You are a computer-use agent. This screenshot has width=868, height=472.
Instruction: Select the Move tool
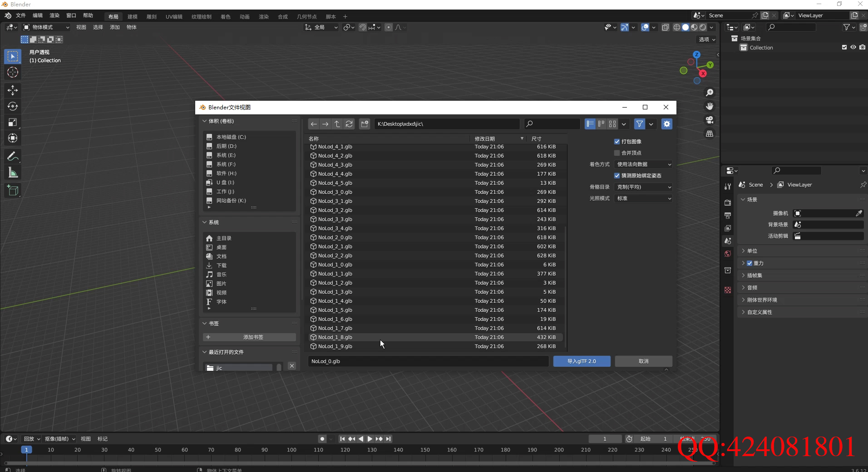click(13, 90)
